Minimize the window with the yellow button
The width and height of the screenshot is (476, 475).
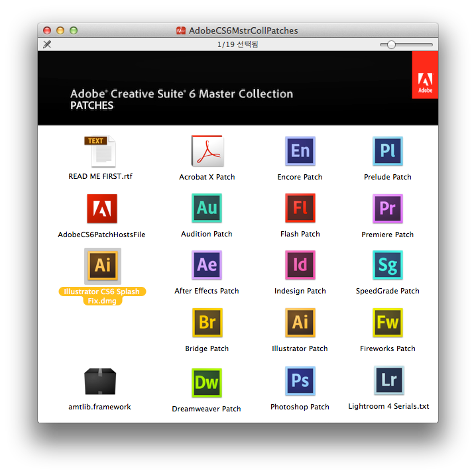(x=60, y=30)
